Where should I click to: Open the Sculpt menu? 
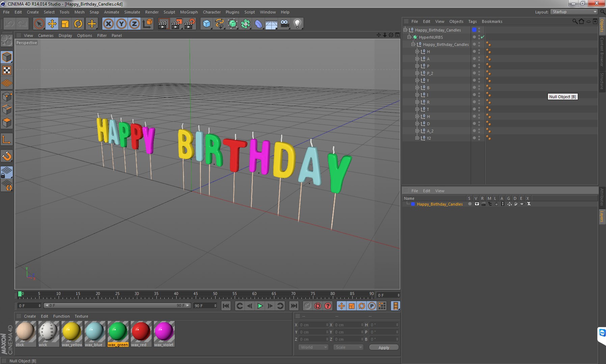pyautogui.click(x=169, y=12)
